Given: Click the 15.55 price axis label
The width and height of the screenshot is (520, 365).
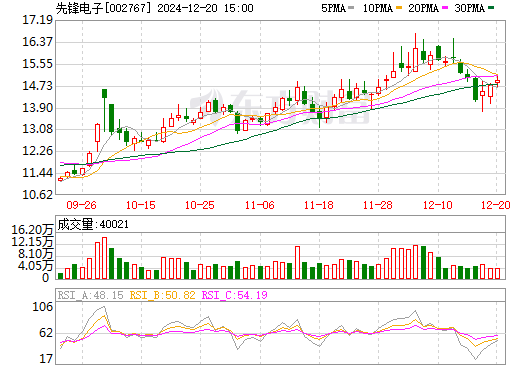Looking at the screenshot, I should (x=37, y=64).
